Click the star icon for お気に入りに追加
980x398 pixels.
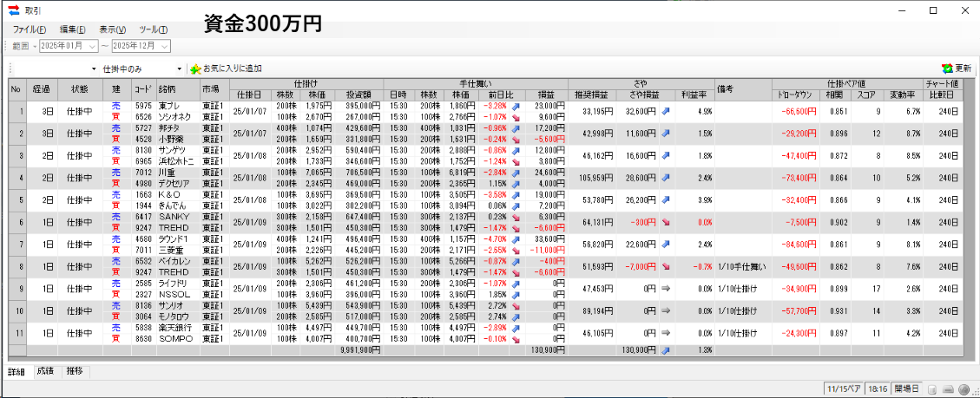[194, 68]
